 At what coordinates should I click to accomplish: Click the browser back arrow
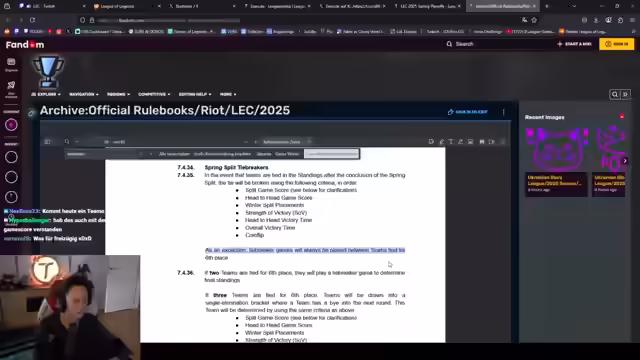8,20
